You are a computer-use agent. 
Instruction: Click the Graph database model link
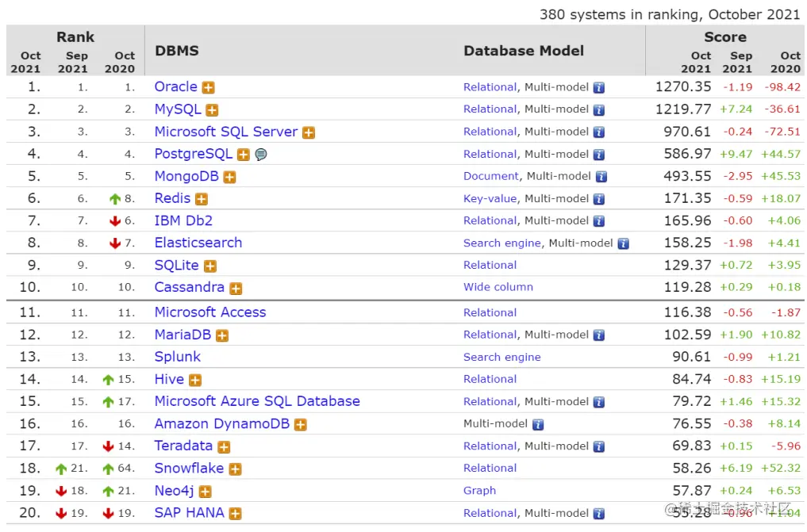click(x=479, y=491)
